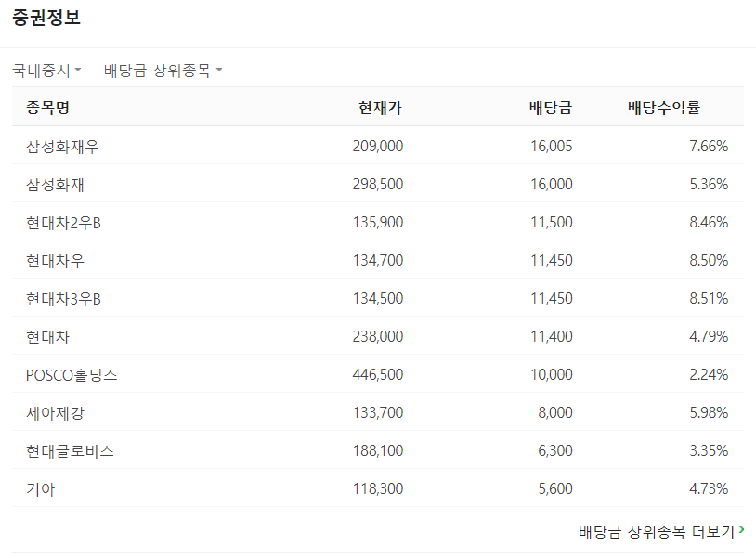Image resolution: width=756 pixels, height=558 pixels.
Task: Click the 4.79% dividend yield
Action: 709,336
